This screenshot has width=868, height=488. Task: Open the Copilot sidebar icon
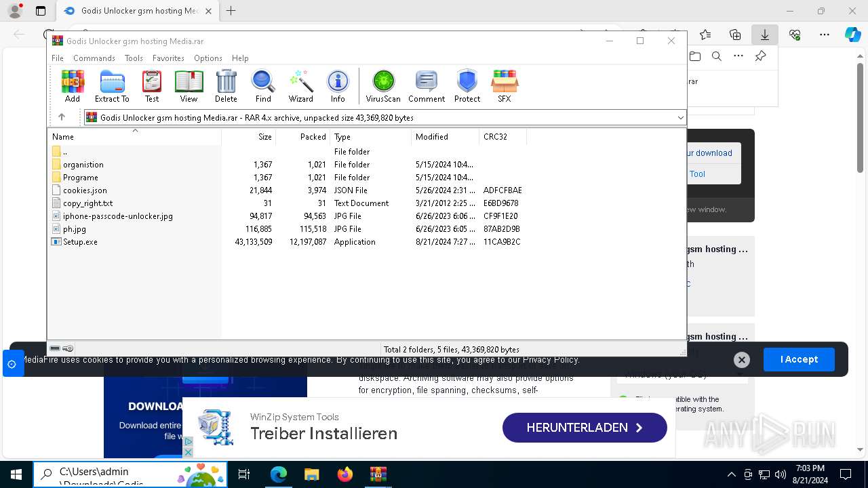[852, 35]
